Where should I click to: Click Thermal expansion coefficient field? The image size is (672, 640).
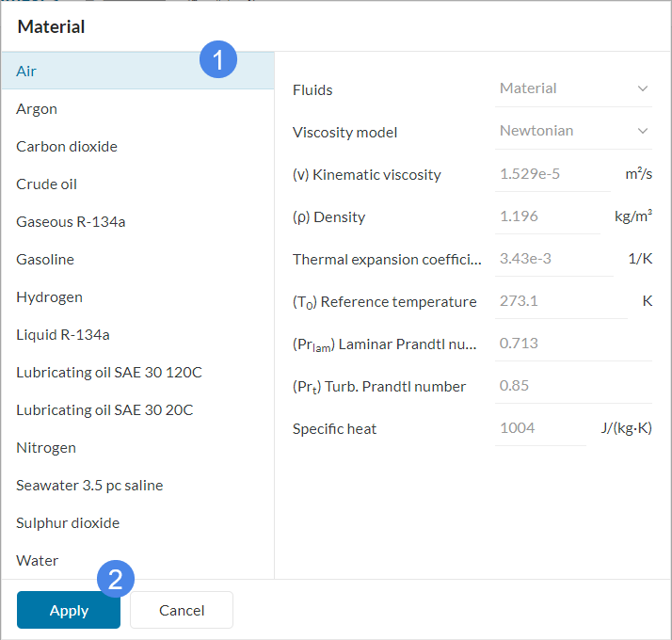[553, 259]
